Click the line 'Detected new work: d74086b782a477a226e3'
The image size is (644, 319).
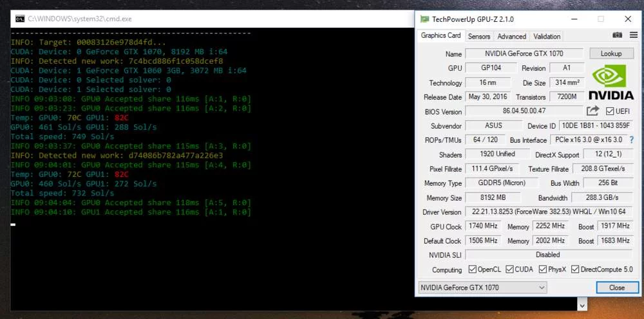(117, 156)
